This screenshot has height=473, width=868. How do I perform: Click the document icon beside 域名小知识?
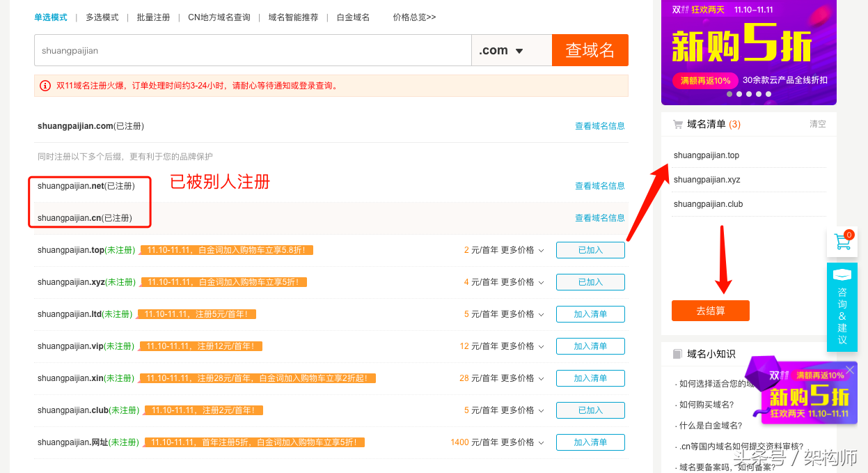(x=677, y=354)
